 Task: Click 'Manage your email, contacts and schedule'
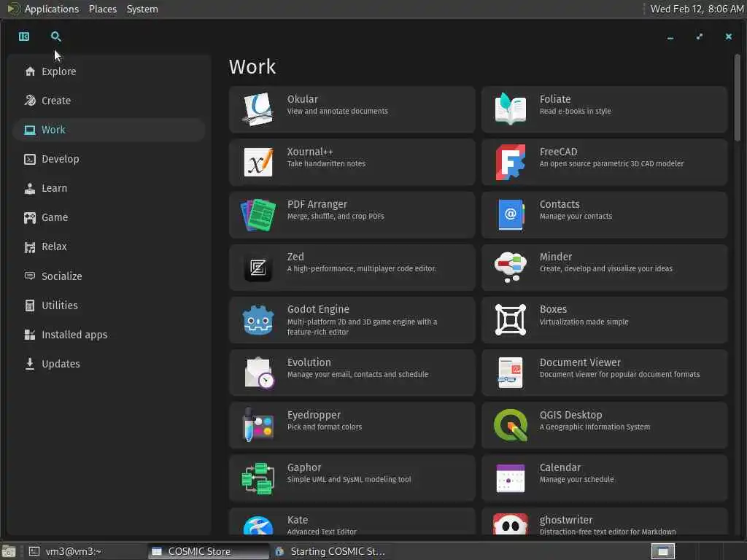357,374
